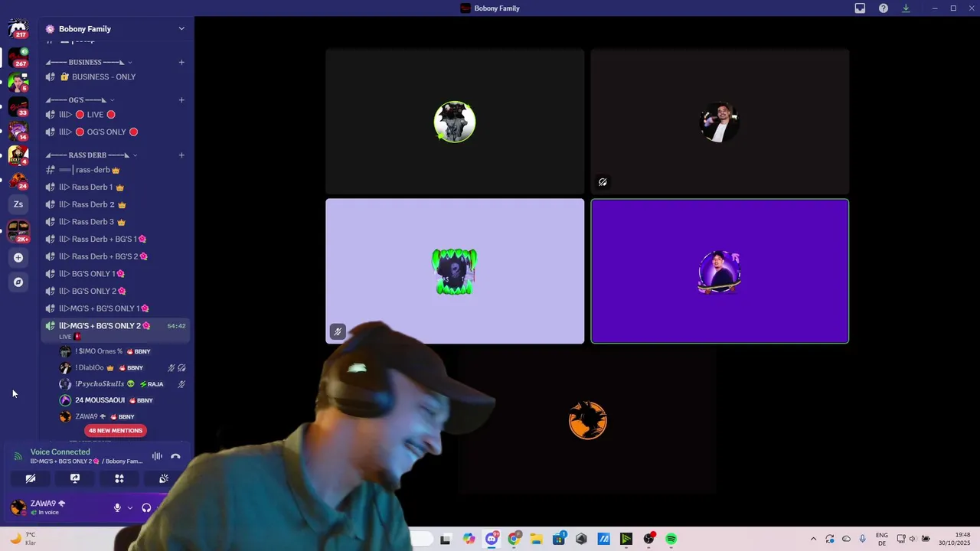Open ZAWA9 user profile panel

coord(57,507)
